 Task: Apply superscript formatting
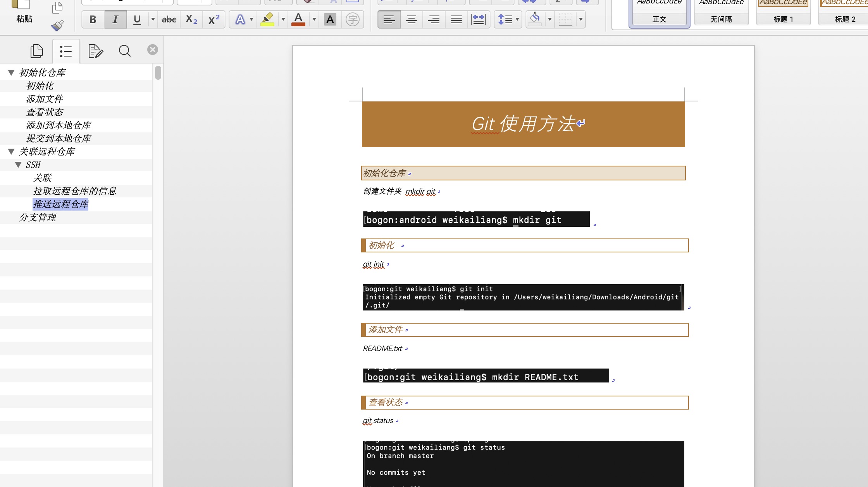214,19
